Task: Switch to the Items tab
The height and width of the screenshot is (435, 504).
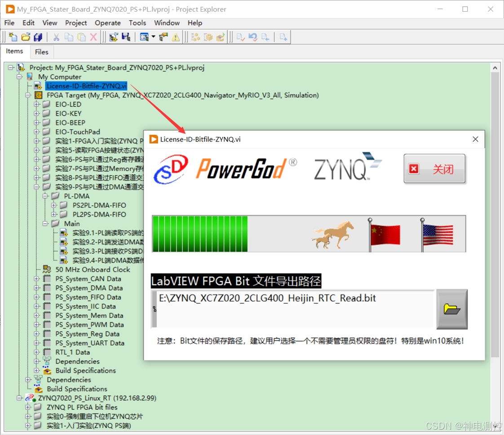Action: tap(14, 51)
